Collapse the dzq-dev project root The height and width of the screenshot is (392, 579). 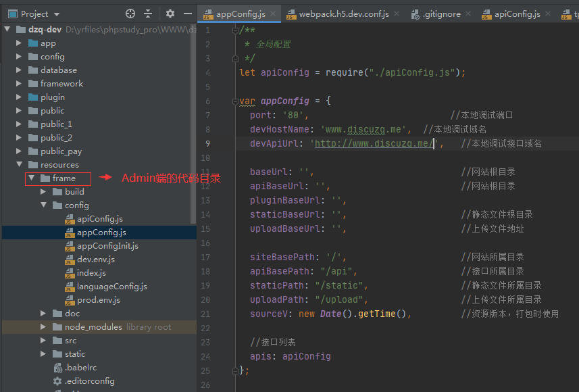pyautogui.click(x=7, y=29)
